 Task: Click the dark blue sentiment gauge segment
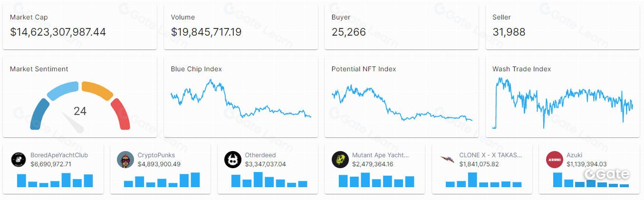coord(38,114)
